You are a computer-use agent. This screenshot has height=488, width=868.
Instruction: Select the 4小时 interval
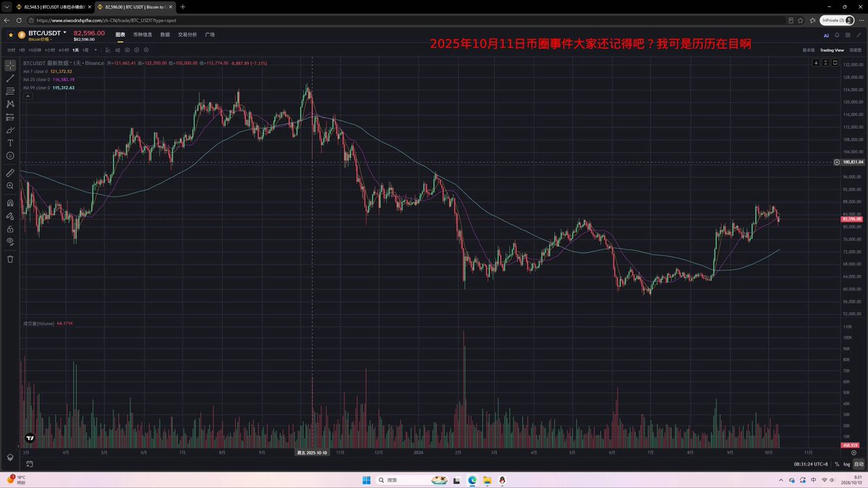click(x=64, y=50)
